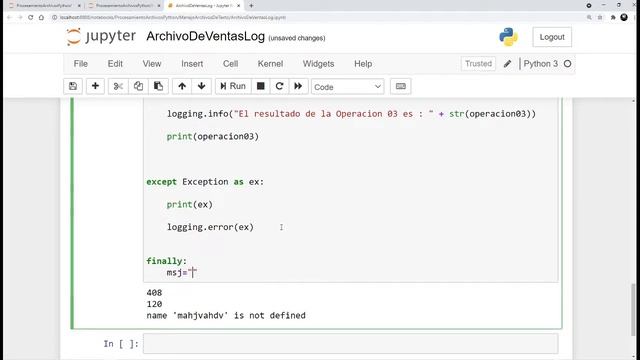Viewport: 640px width, 360px height.
Task: Restart kernel and run all cells icon
Action: [x=298, y=86]
